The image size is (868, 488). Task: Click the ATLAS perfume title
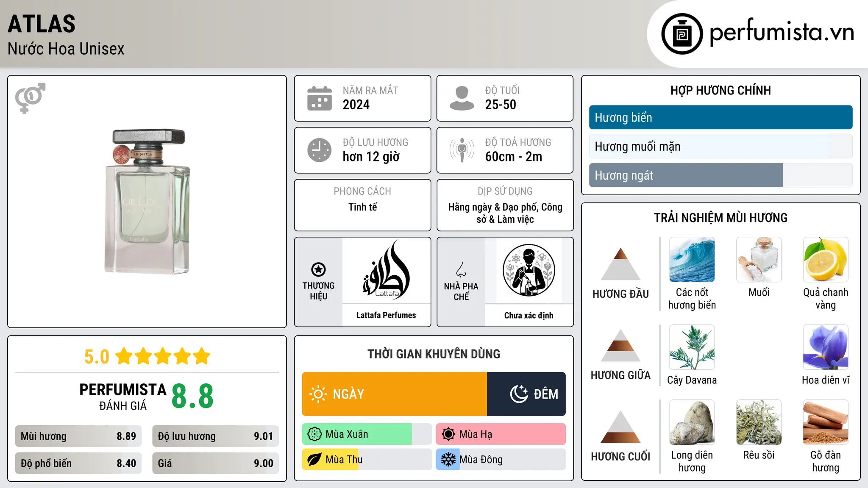click(42, 24)
